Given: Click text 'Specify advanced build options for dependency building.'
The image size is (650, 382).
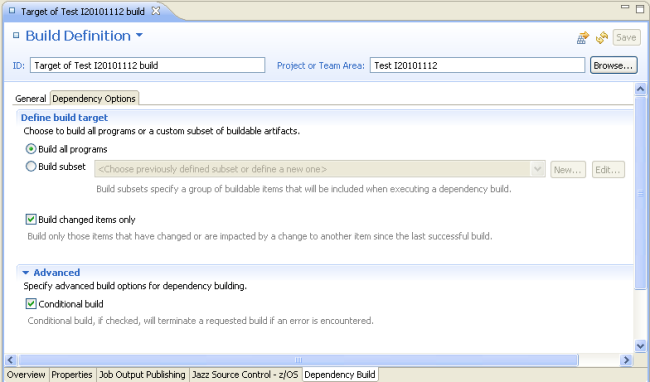Looking at the screenshot, I should 135,286.
